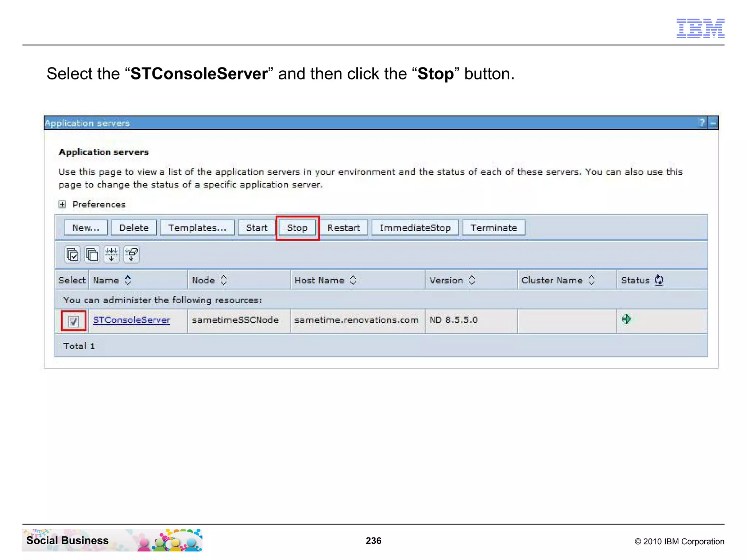The image size is (747, 560).
Task: Click the Status column header text
Action: pos(635,280)
